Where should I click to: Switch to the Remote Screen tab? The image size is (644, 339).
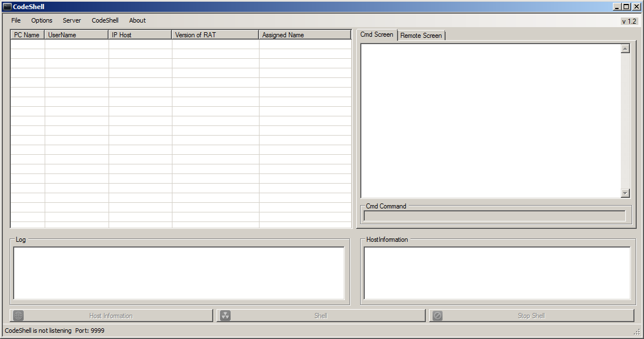tap(421, 36)
